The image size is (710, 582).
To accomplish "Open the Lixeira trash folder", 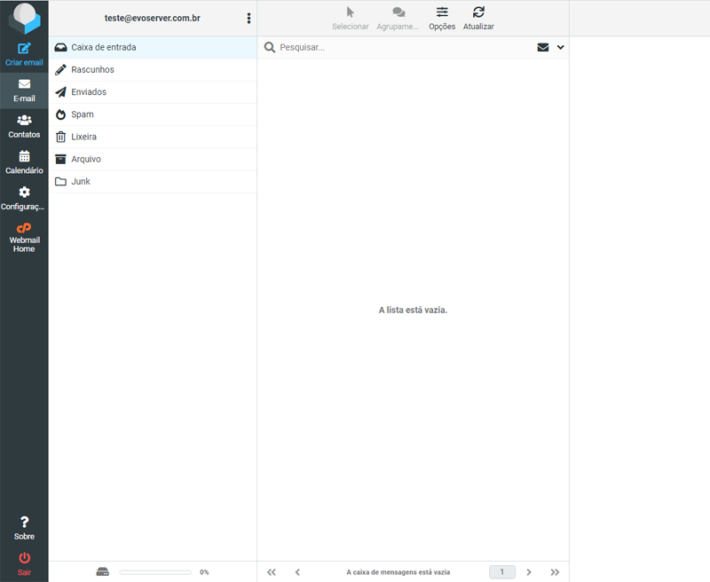I will (83, 137).
